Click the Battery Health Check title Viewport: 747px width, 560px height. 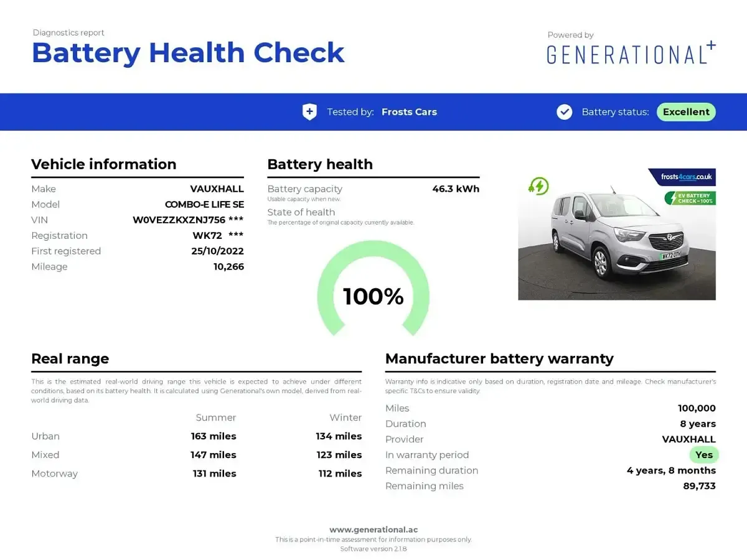(x=188, y=52)
